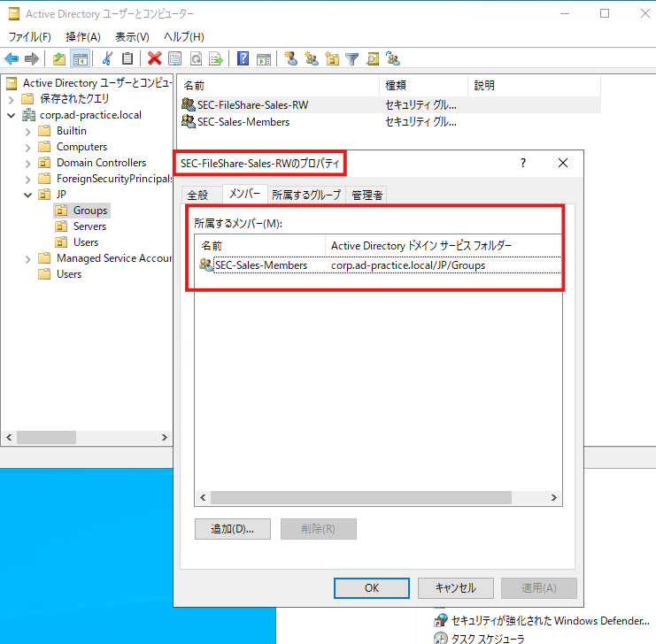Click Add to group toolbar icon
This screenshot has width=656, height=644.
coord(393,59)
